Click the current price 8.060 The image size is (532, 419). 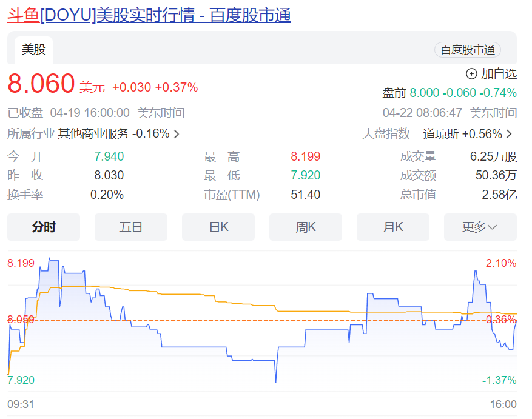coord(41,84)
